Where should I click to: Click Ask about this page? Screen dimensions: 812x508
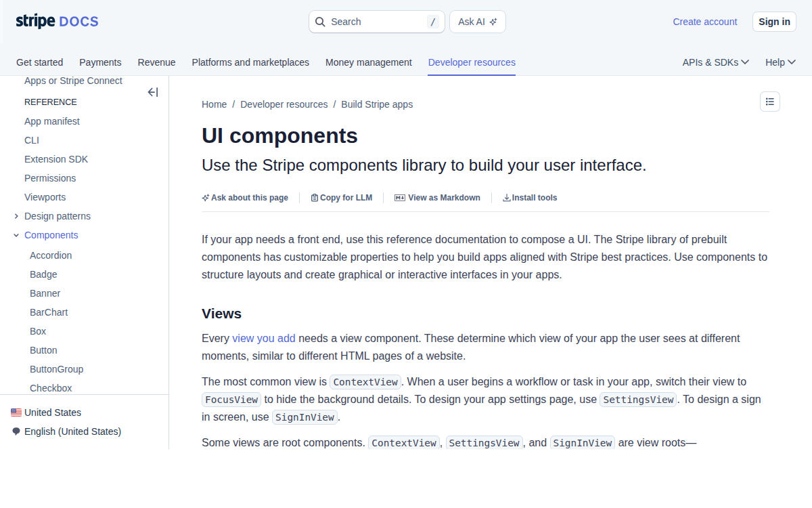(245, 198)
